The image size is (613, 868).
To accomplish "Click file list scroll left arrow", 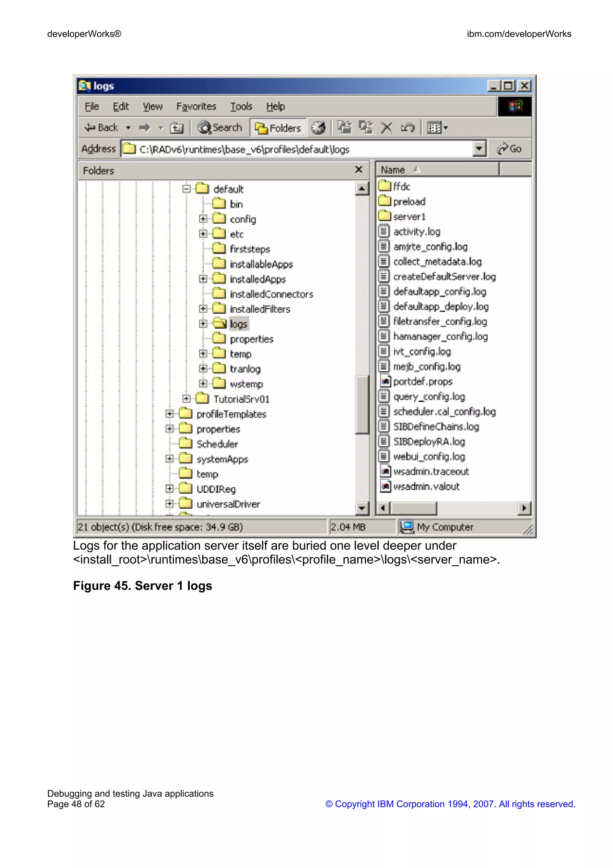I will pos(383,508).
